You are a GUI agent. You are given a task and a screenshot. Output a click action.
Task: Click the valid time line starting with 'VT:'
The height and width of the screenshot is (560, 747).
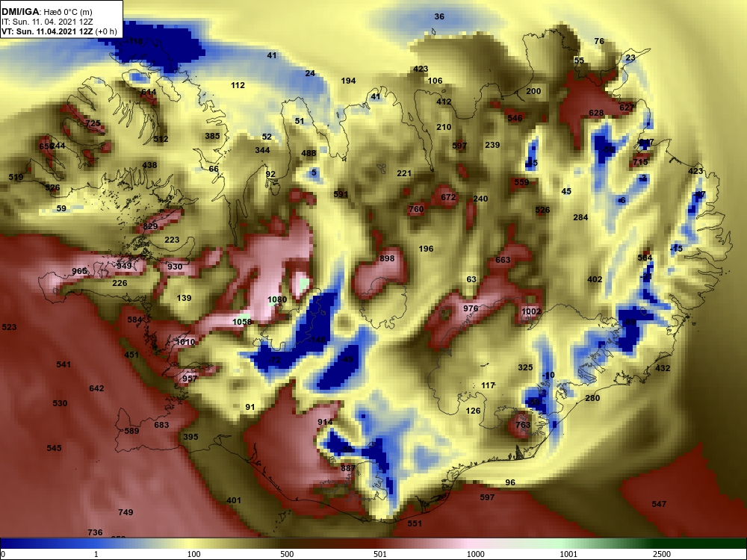coord(59,31)
